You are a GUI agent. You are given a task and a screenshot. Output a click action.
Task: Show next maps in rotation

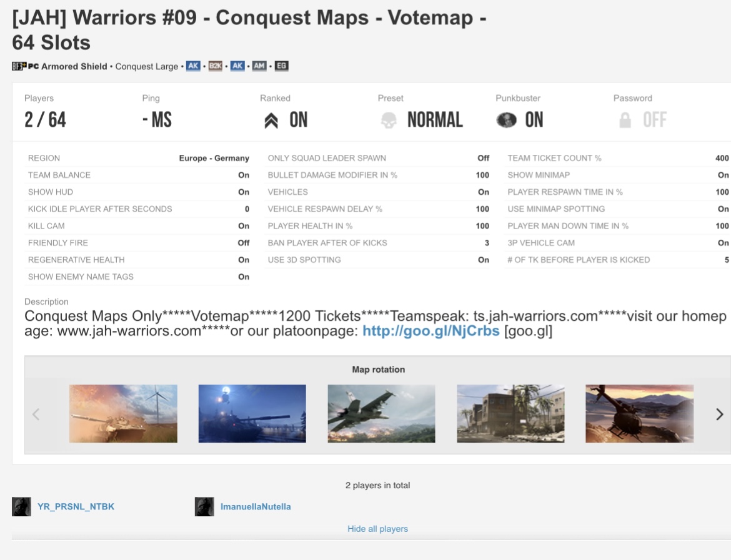tap(719, 414)
